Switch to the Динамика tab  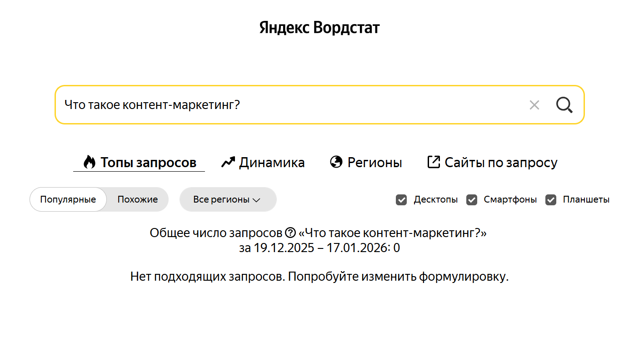pos(272,162)
